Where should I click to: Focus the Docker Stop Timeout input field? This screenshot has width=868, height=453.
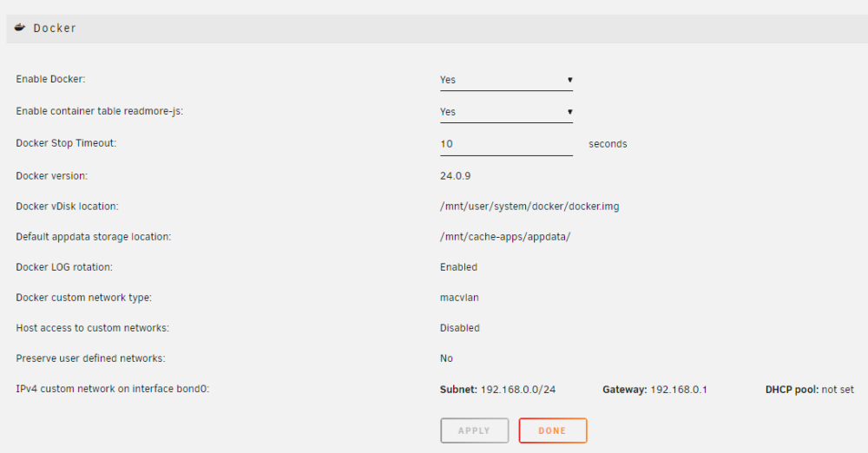coord(506,144)
